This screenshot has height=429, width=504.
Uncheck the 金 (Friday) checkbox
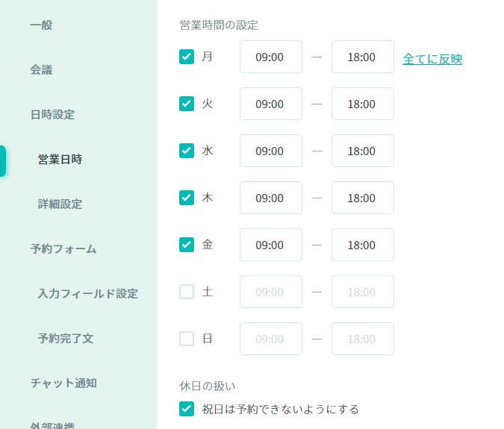[187, 245]
